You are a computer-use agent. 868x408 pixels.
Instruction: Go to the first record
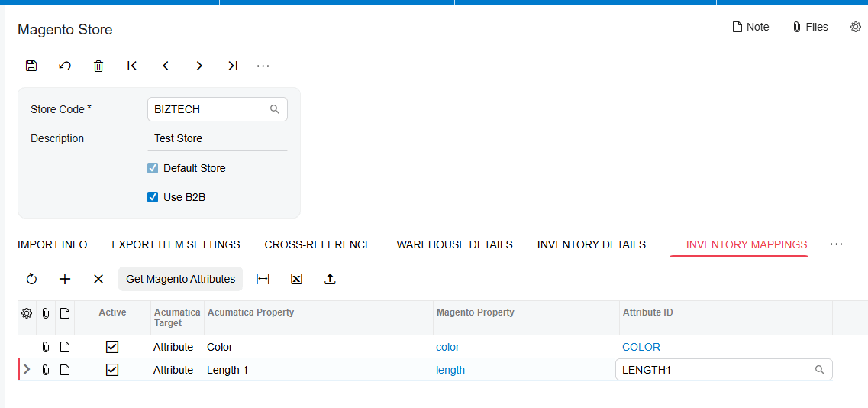pyautogui.click(x=132, y=66)
